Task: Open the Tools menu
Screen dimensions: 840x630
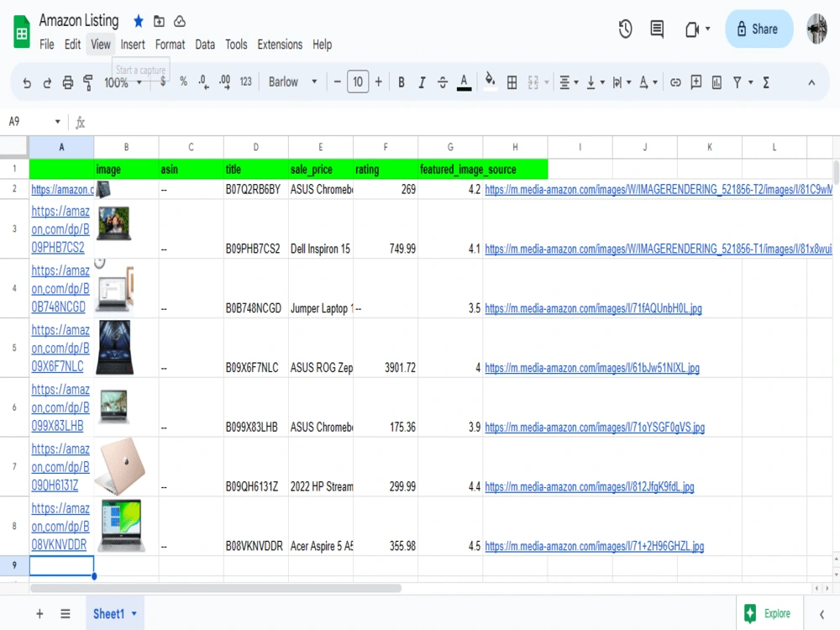Action: 236,45
